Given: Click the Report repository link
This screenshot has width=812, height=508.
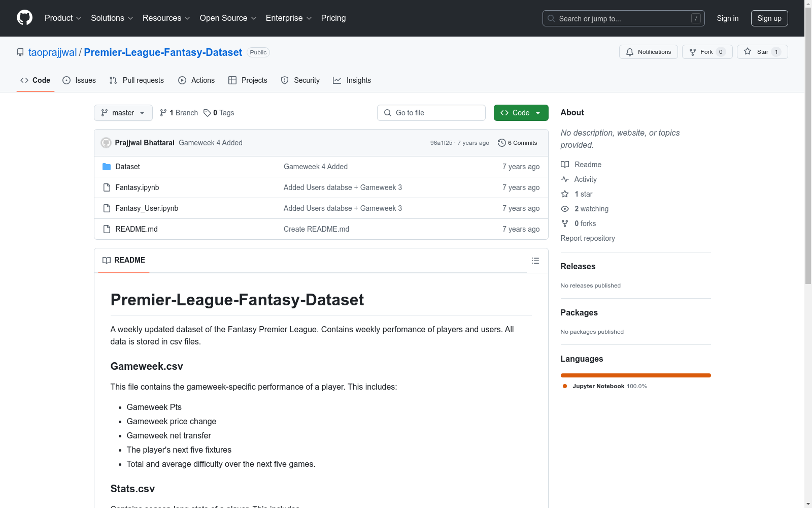Looking at the screenshot, I should pos(588,238).
